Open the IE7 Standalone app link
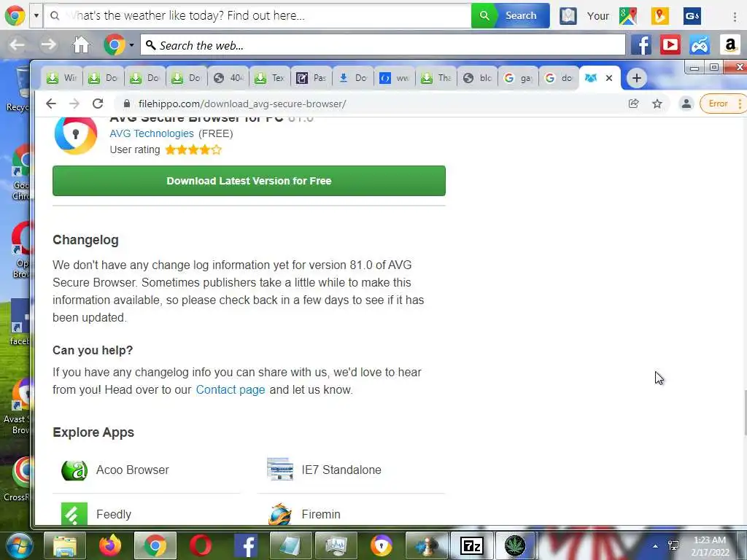Viewport: 747px width, 560px height. [341, 470]
